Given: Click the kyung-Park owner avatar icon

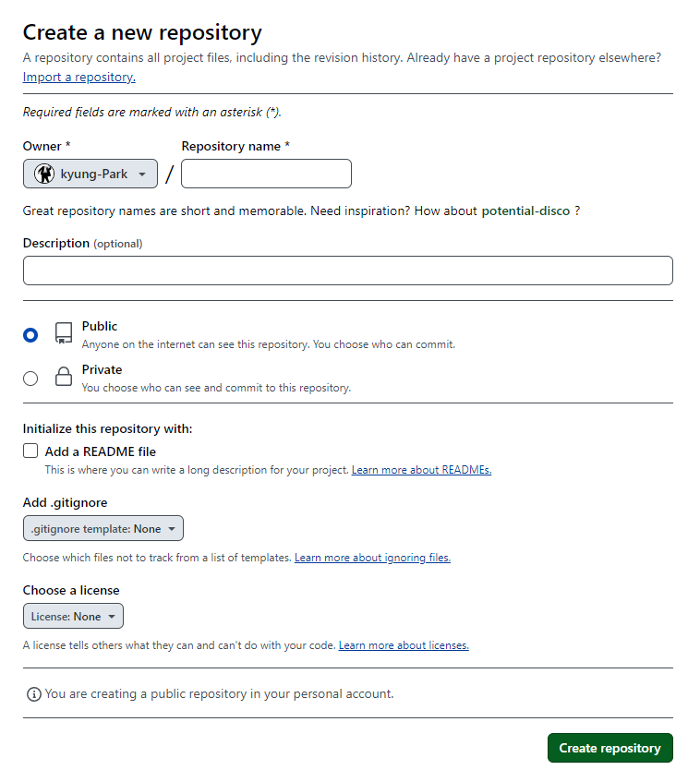Looking at the screenshot, I should click(44, 174).
